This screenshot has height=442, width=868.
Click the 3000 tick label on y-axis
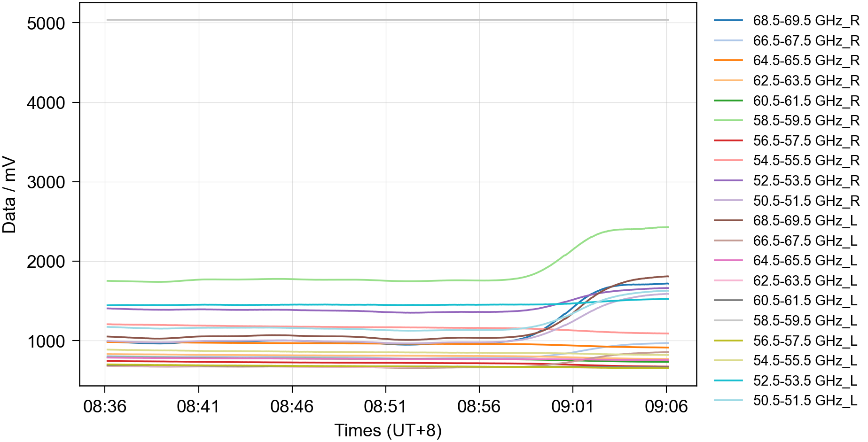[46, 182]
